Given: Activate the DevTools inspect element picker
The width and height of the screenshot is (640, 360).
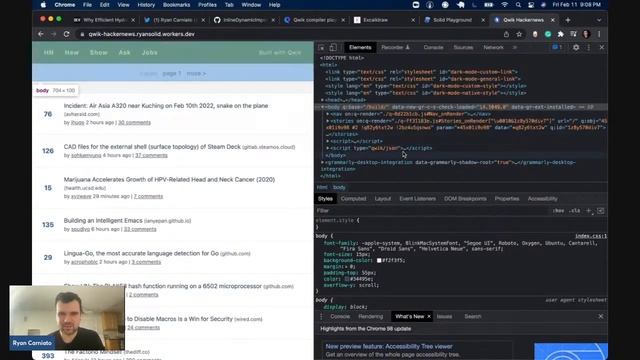Looking at the screenshot, I should [321, 47].
